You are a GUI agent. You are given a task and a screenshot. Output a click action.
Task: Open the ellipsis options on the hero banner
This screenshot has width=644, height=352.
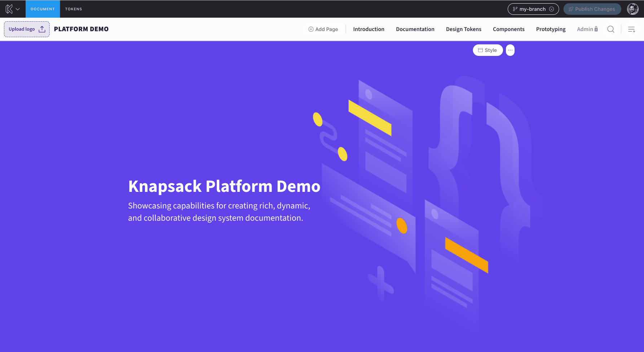click(510, 50)
